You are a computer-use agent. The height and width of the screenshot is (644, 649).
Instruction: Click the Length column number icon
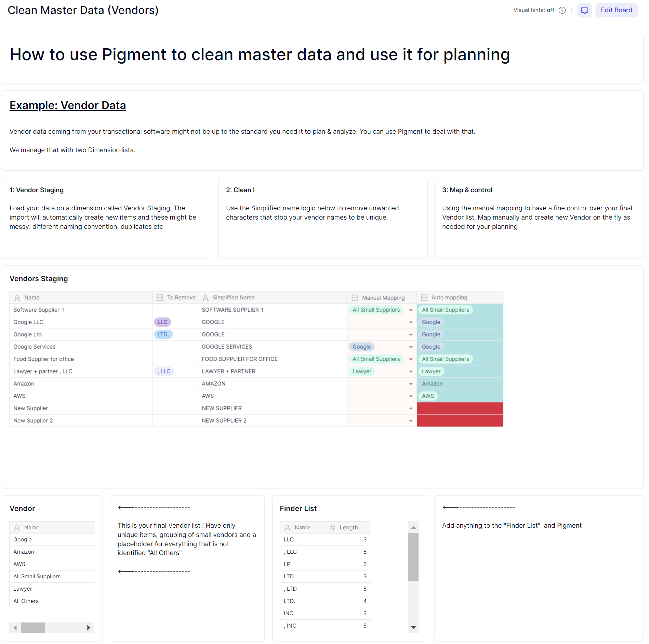click(x=332, y=527)
